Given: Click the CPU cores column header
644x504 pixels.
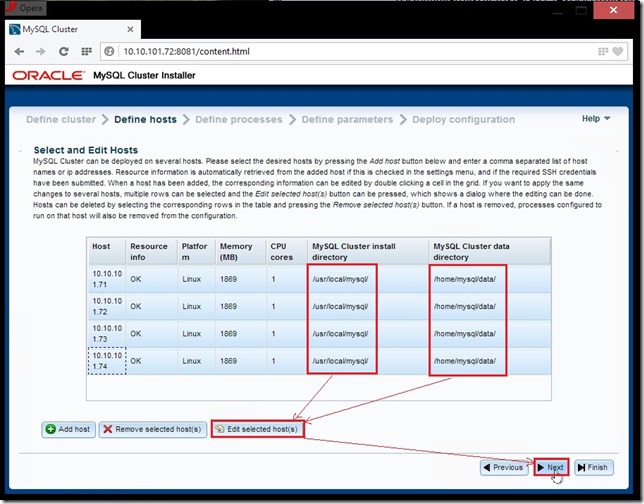Looking at the screenshot, I should [287, 251].
